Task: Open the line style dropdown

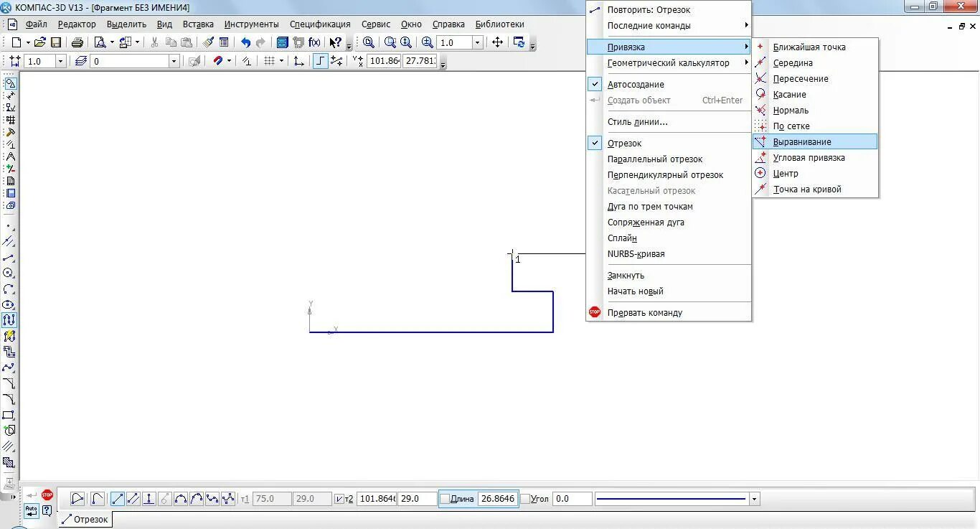Action: click(x=753, y=499)
